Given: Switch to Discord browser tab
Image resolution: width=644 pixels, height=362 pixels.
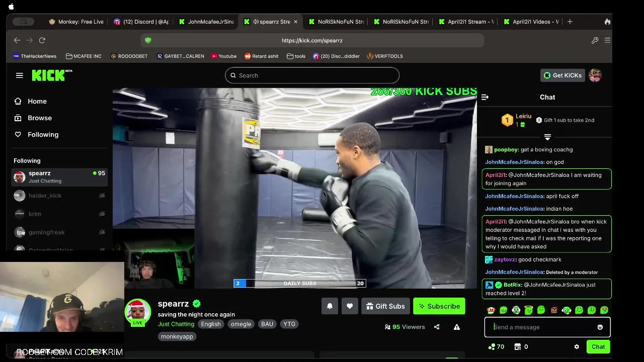Looking at the screenshot, I should pos(141,22).
